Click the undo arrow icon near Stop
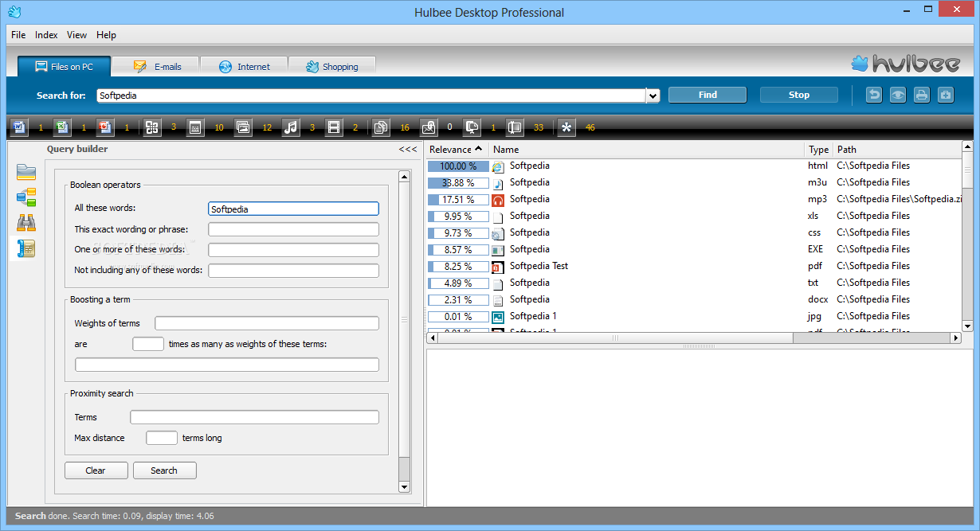Viewport: 980px width, 531px height. (x=874, y=95)
